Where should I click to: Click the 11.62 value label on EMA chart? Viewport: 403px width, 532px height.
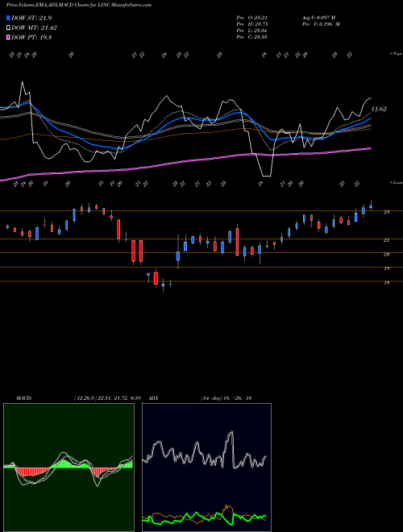point(379,109)
